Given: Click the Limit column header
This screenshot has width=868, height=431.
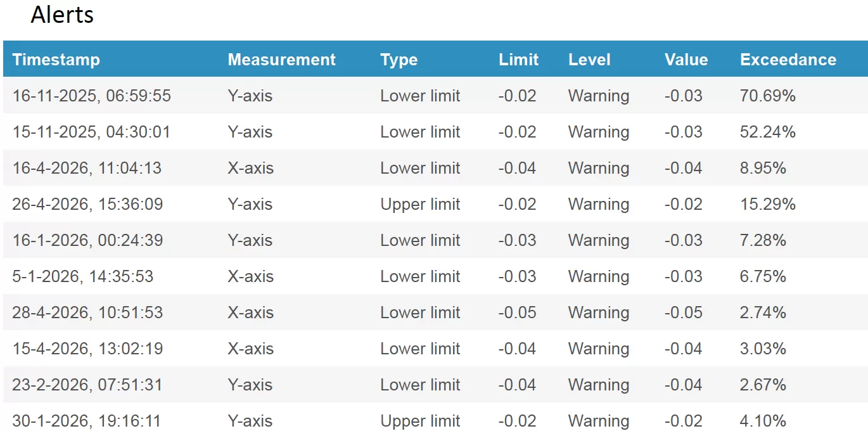Looking at the screenshot, I should tap(518, 60).
